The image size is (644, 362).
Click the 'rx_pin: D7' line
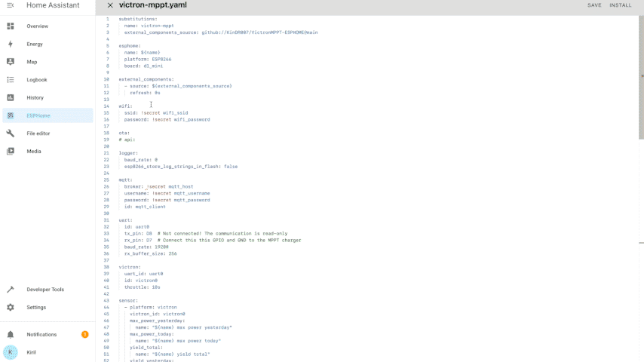pos(213,241)
